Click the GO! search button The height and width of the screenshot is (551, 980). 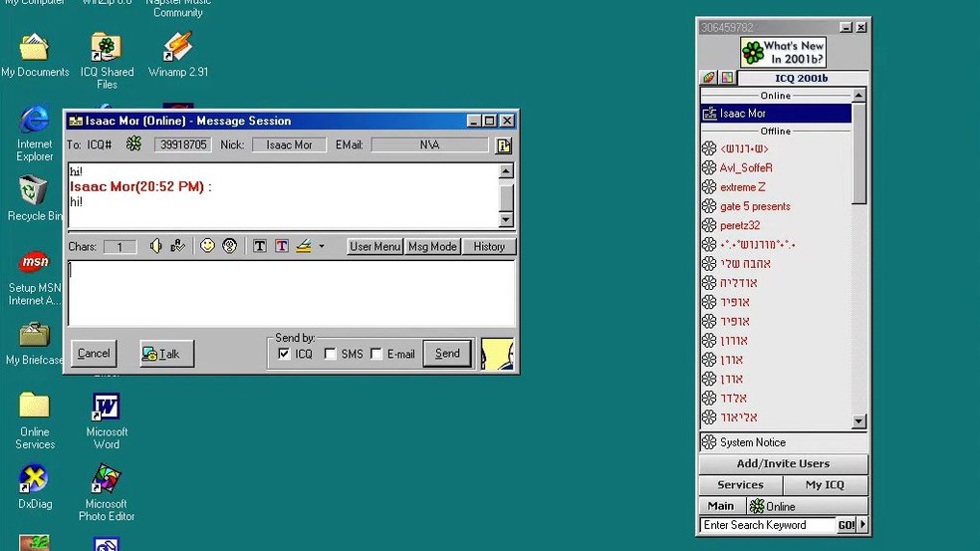(x=847, y=525)
